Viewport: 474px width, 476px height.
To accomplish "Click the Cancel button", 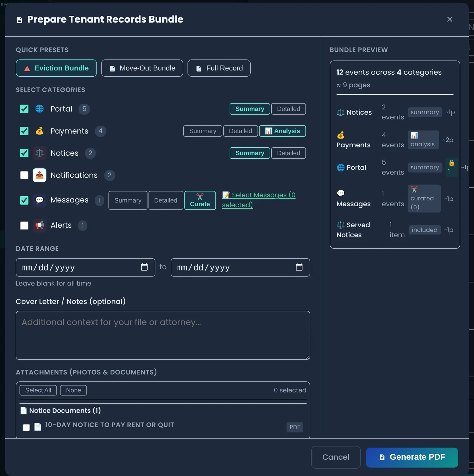I will click(x=336, y=457).
